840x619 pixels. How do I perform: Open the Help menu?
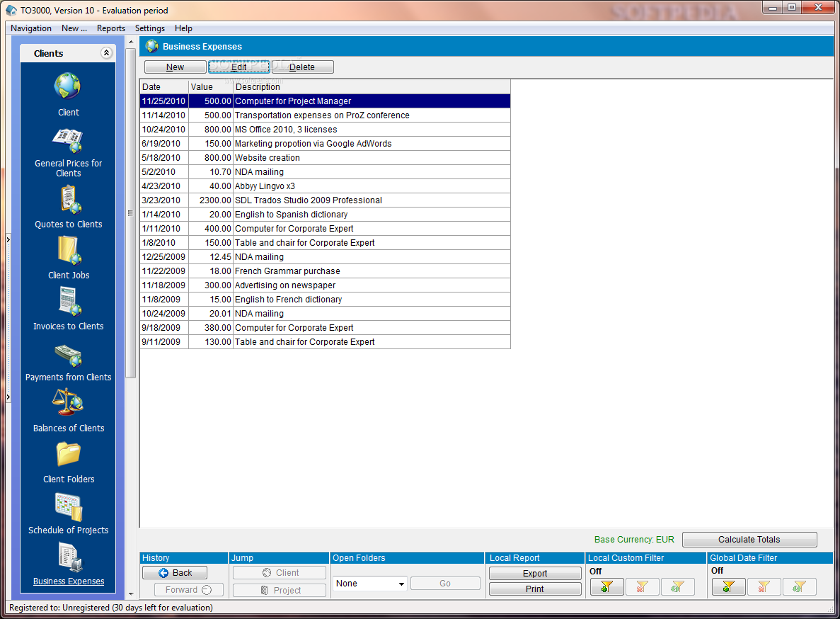[x=183, y=28]
